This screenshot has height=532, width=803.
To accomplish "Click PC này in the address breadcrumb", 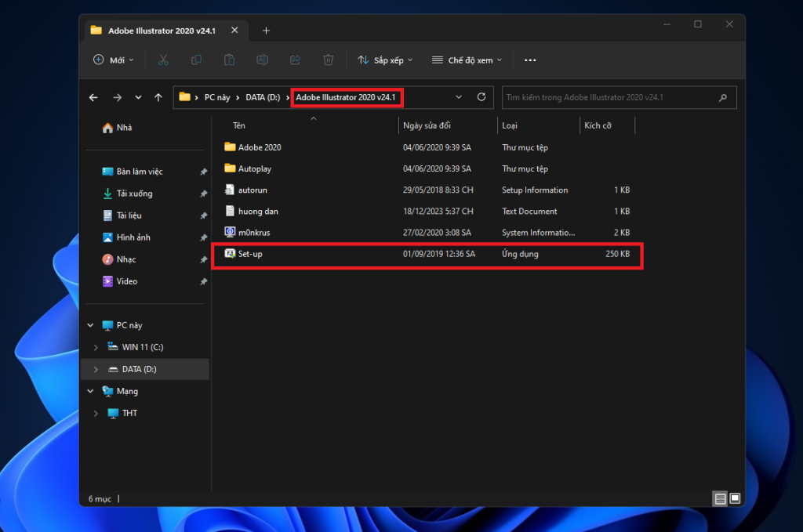I will 217,97.
